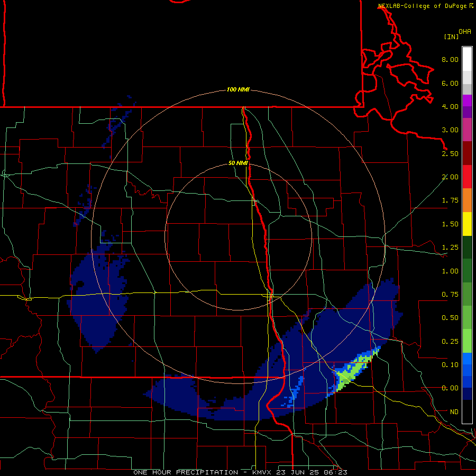Select the darkest green legend swatch

[x=467, y=248]
